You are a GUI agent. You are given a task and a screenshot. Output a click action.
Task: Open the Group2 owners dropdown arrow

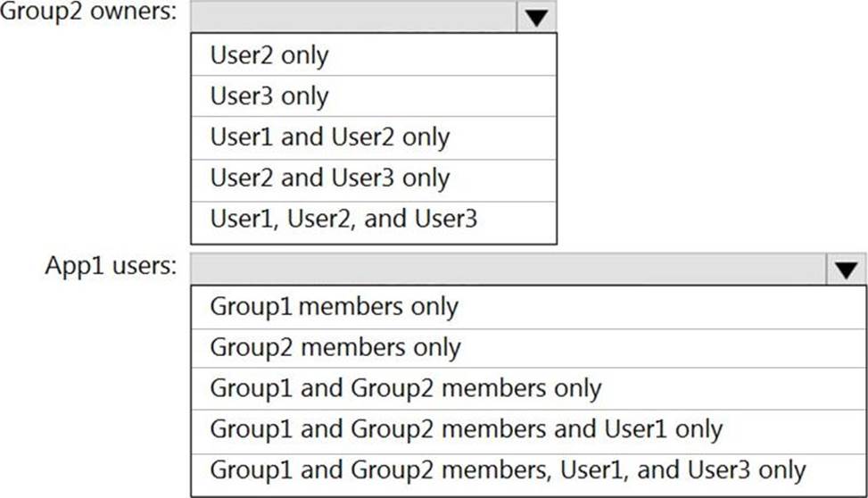(535, 17)
